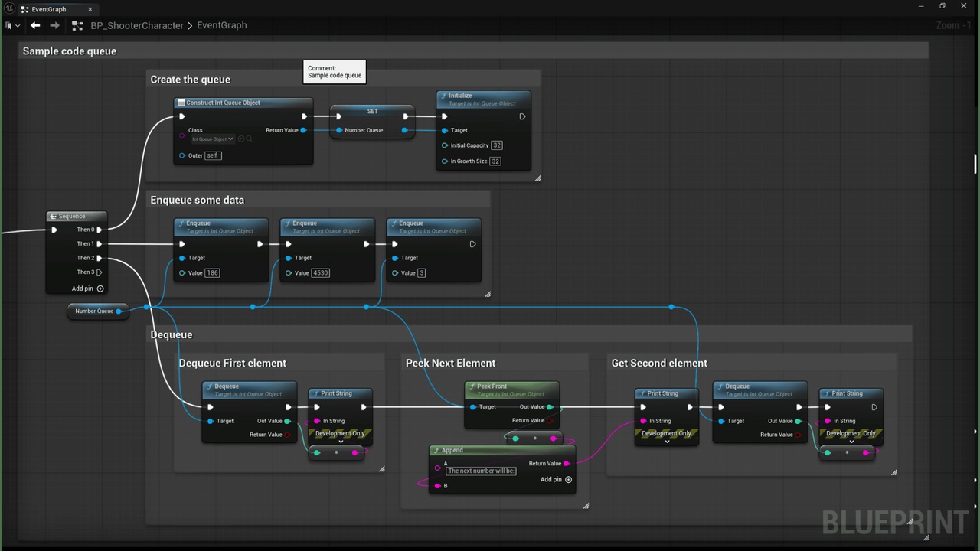Click EventGraph breadcrumb link

(222, 25)
